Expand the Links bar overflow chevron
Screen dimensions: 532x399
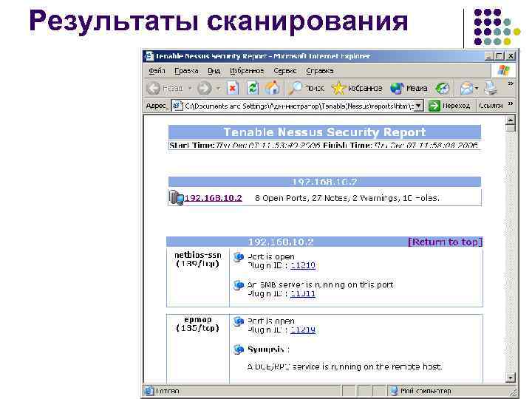[x=511, y=104]
